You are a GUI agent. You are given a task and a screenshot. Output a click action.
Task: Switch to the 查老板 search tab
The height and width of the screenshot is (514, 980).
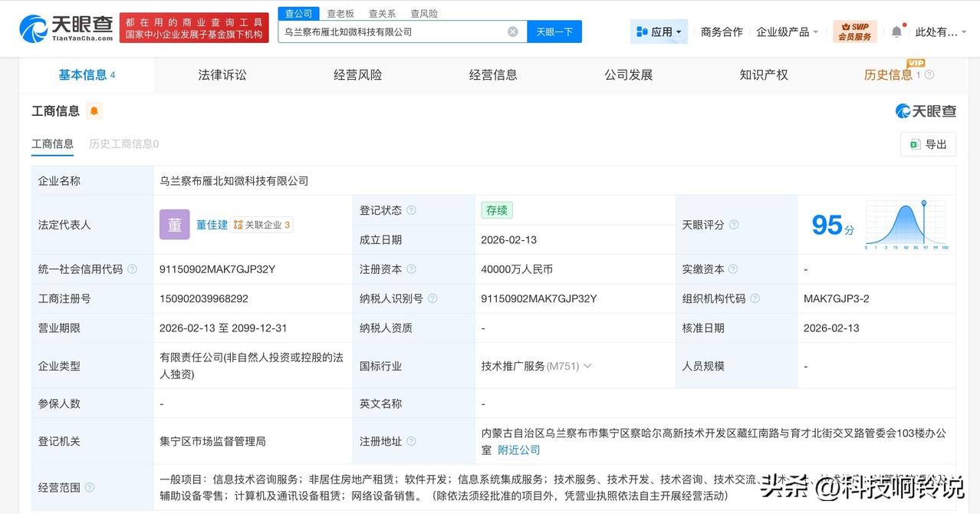point(340,14)
